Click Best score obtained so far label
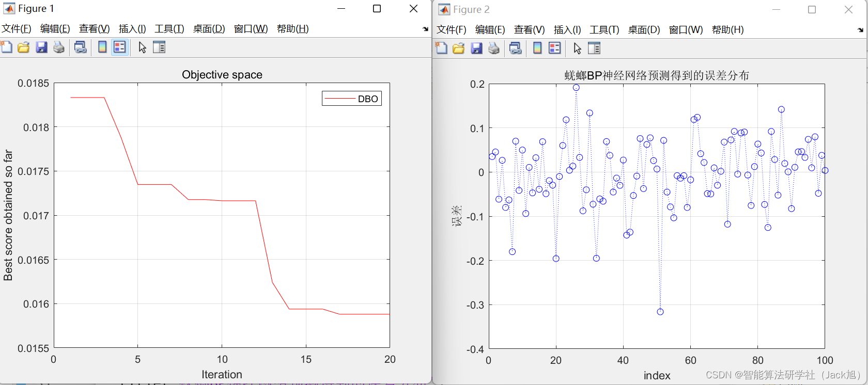The width and height of the screenshot is (868, 385). (x=8, y=215)
